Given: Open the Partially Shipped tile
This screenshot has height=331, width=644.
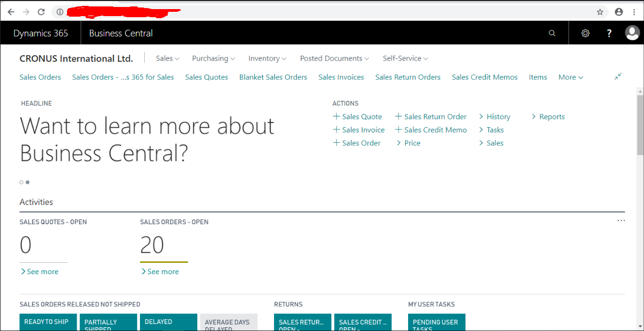Looking at the screenshot, I should click(108, 322).
